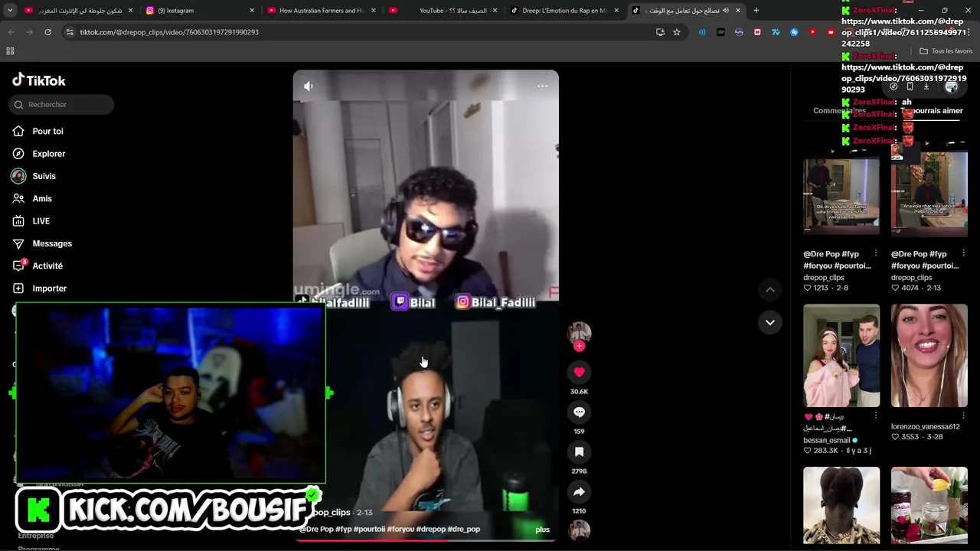Share the video with the arrow icon
The image size is (980, 551).
click(x=579, y=492)
